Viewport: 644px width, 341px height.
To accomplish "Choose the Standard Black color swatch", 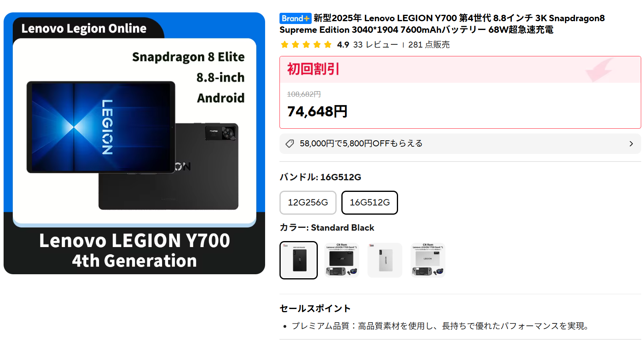I will coord(299,260).
